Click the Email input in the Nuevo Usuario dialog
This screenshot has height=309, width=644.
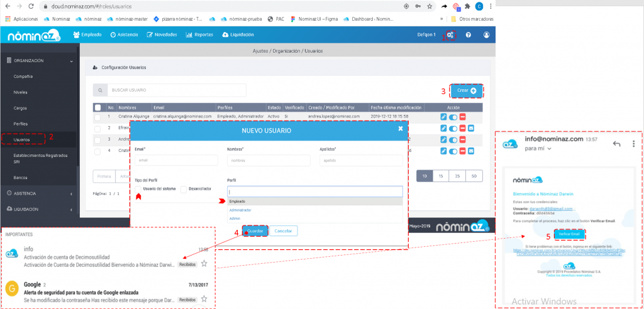point(176,160)
